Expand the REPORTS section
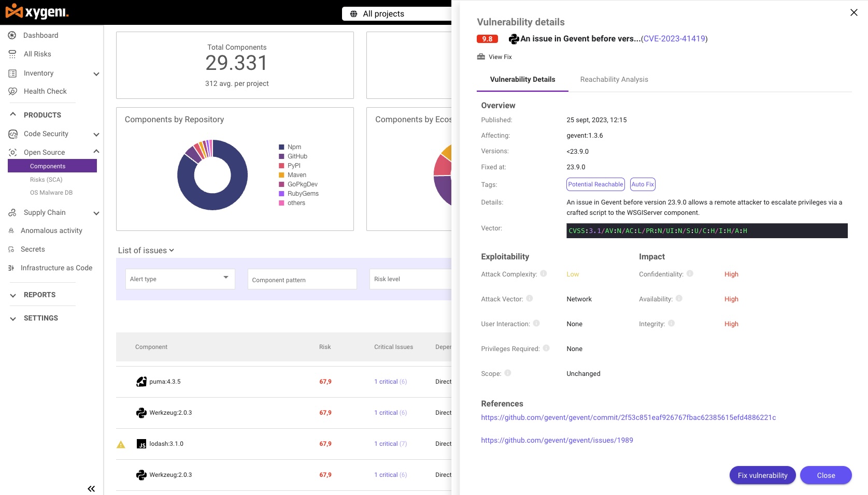 point(13,295)
